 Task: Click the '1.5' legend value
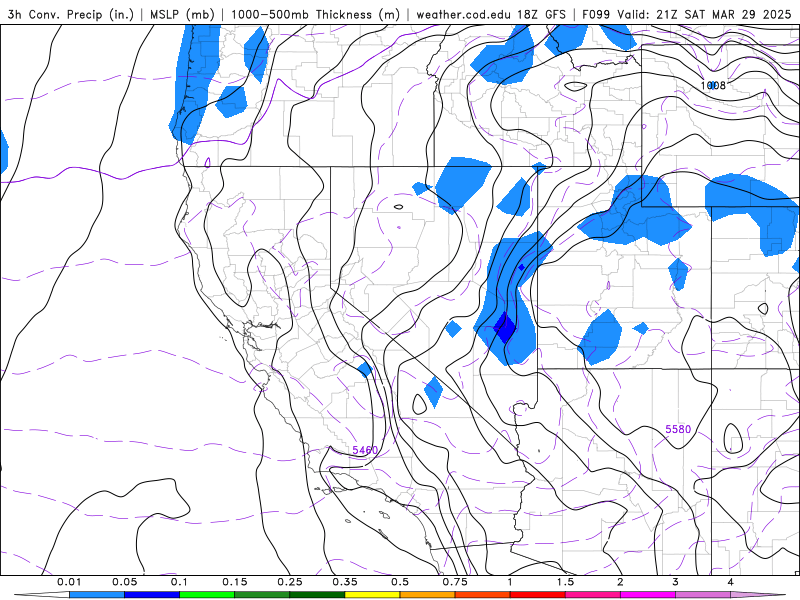click(x=565, y=582)
